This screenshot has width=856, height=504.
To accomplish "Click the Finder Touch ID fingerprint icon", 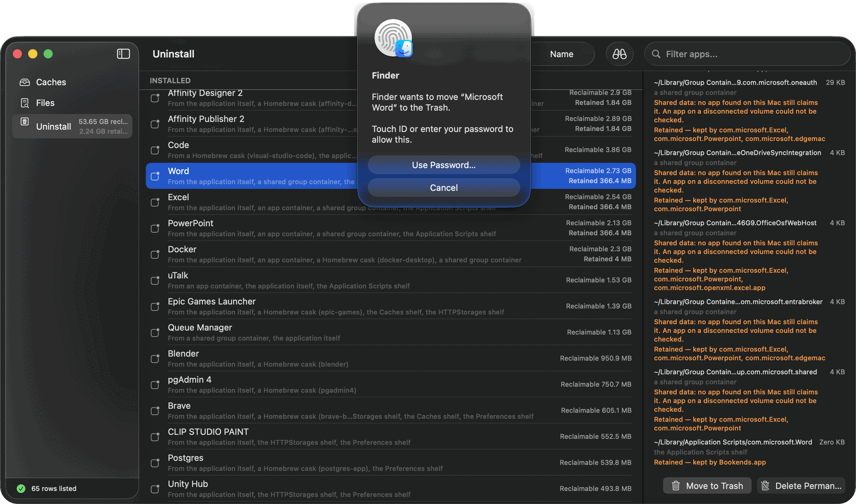I will pyautogui.click(x=393, y=38).
